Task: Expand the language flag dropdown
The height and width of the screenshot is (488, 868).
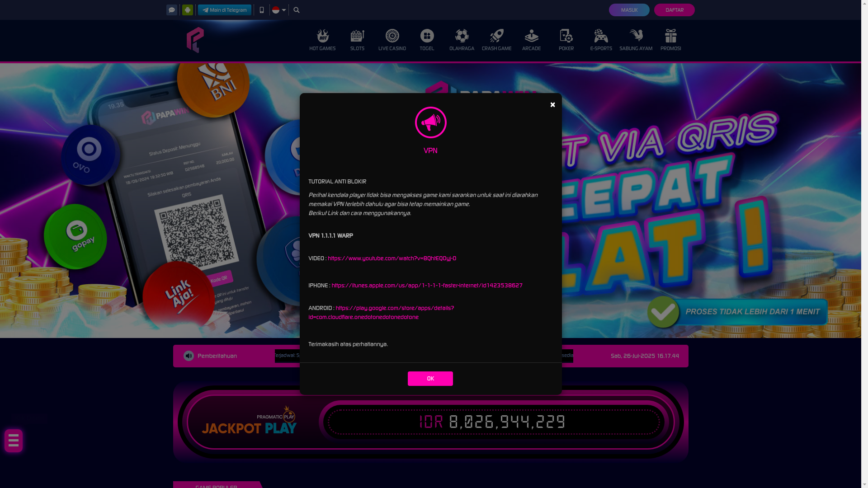Action: [279, 10]
